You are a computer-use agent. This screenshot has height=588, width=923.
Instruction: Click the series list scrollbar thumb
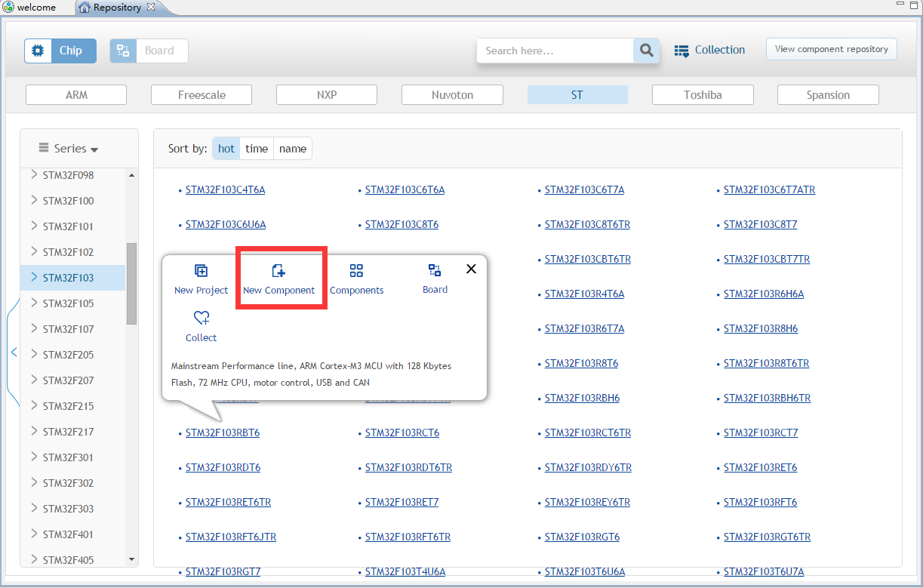point(131,284)
